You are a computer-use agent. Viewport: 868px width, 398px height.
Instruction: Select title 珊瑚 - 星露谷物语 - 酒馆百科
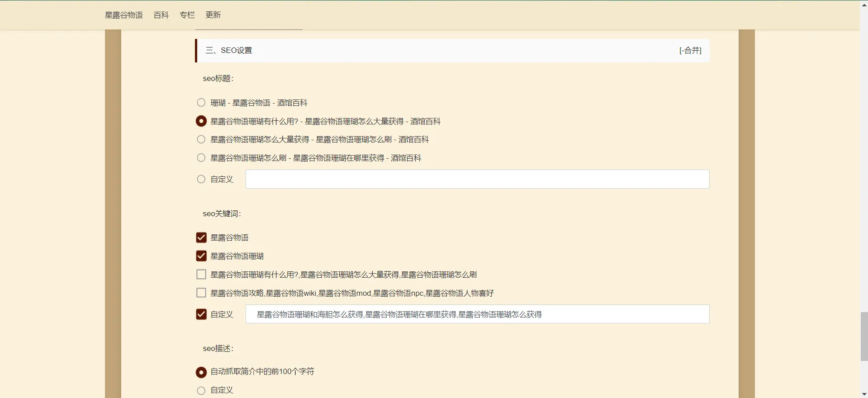coord(201,103)
